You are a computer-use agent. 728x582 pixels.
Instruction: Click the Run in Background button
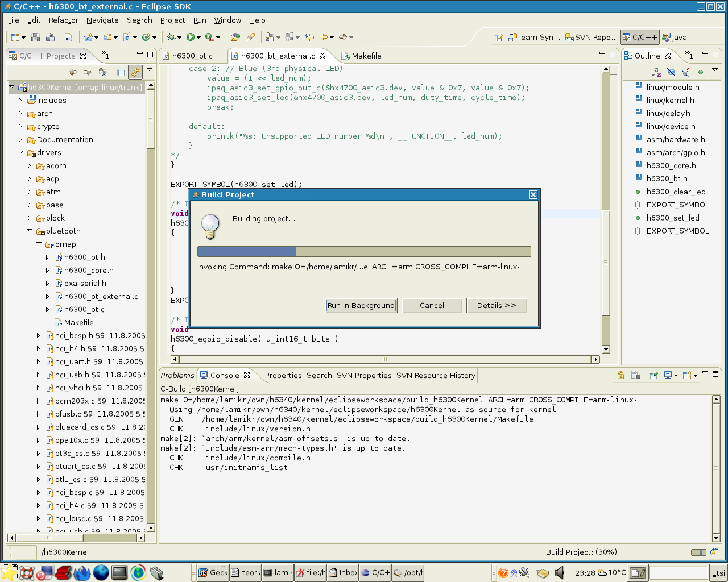(361, 305)
